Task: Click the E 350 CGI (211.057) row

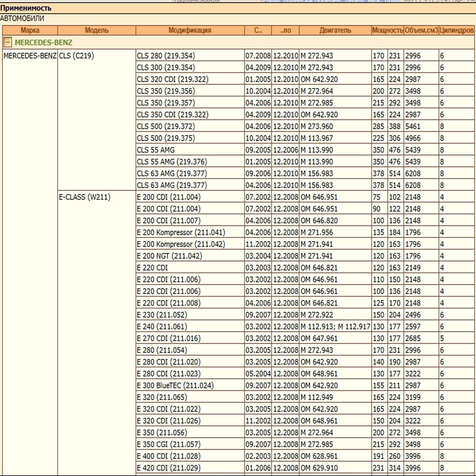Action: click(169, 444)
